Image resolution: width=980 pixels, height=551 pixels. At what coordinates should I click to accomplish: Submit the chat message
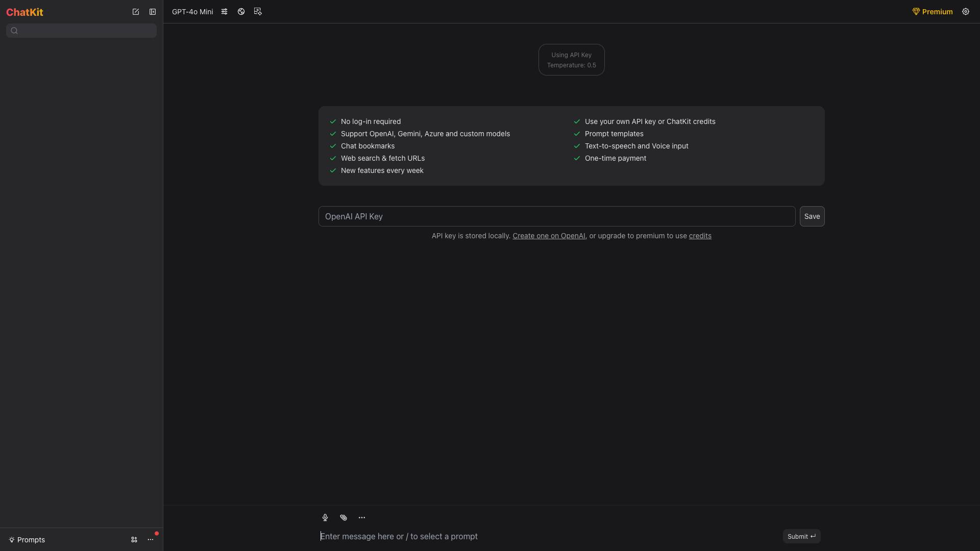[801, 536]
